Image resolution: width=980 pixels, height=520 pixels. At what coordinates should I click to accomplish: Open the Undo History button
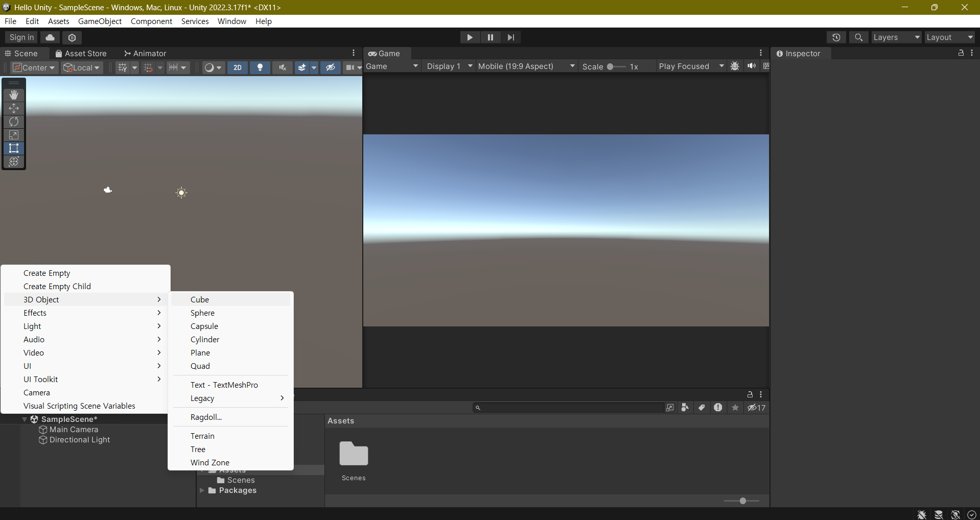click(x=836, y=37)
